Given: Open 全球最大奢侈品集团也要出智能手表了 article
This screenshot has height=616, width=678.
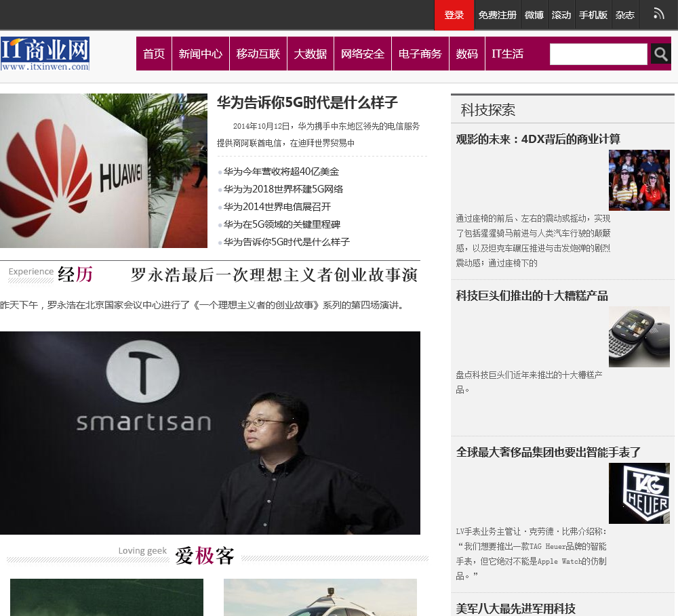Looking at the screenshot, I should [549, 452].
